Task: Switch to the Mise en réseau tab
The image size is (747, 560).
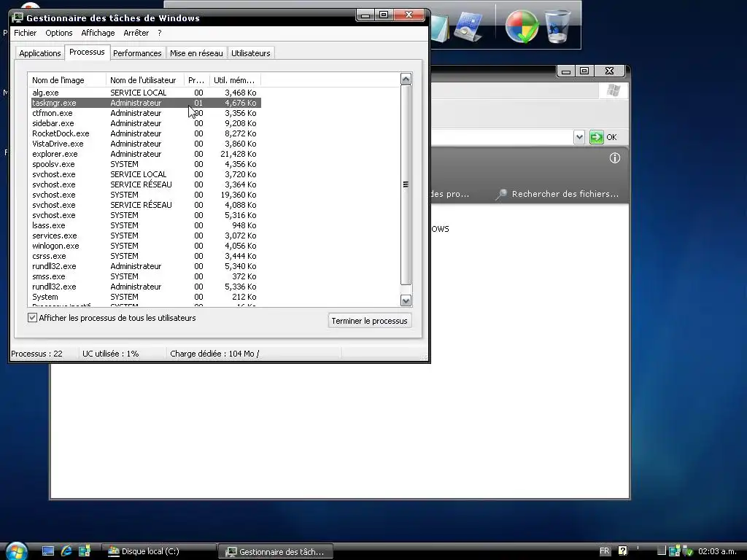Action: pyautogui.click(x=196, y=52)
